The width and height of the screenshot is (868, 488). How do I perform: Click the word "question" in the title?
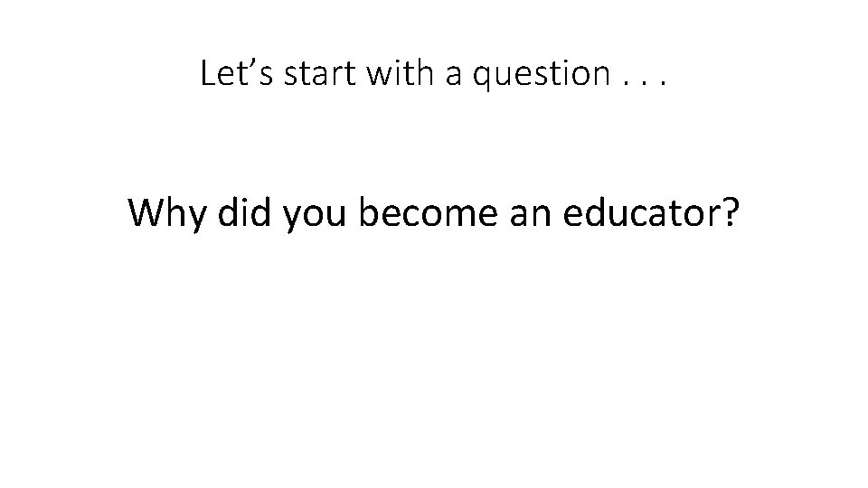[542, 76]
